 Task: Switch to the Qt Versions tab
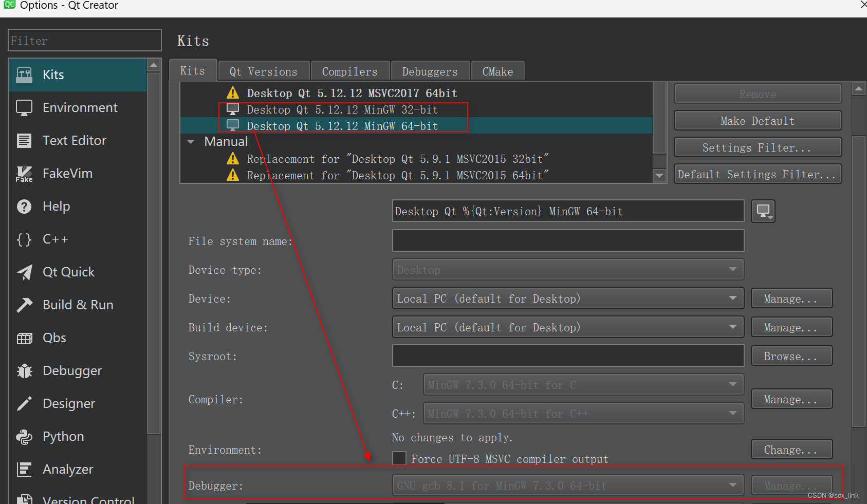click(264, 71)
